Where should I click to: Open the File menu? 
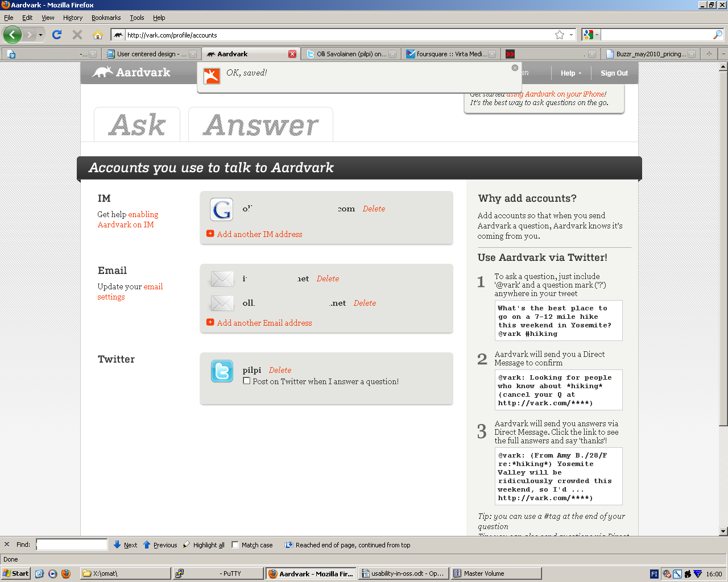tap(9, 18)
